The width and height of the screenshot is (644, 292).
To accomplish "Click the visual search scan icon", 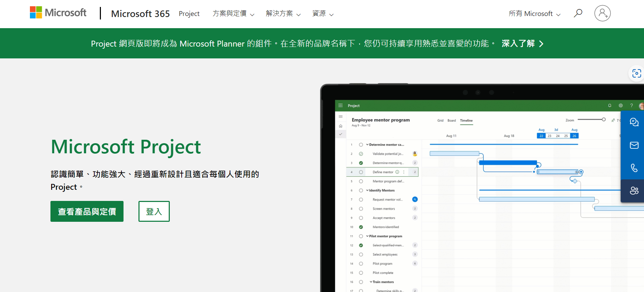I will [x=637, y=73].
